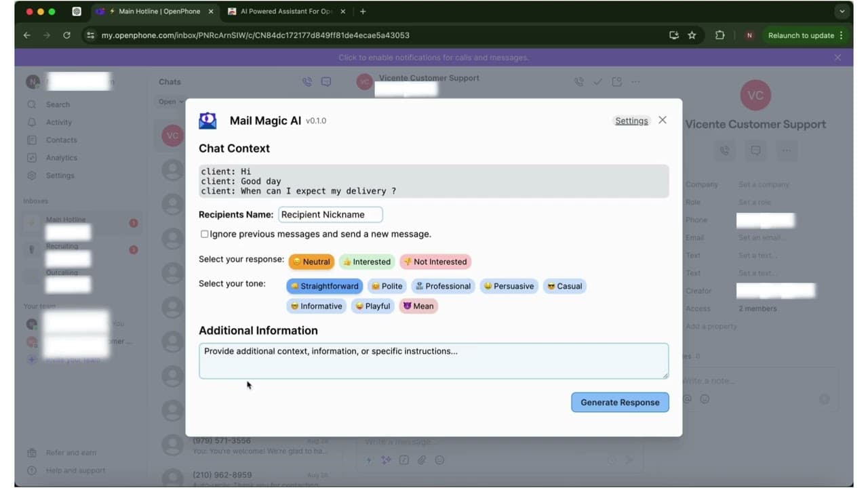Start a new call from Chats header

[x=307, y=82]
